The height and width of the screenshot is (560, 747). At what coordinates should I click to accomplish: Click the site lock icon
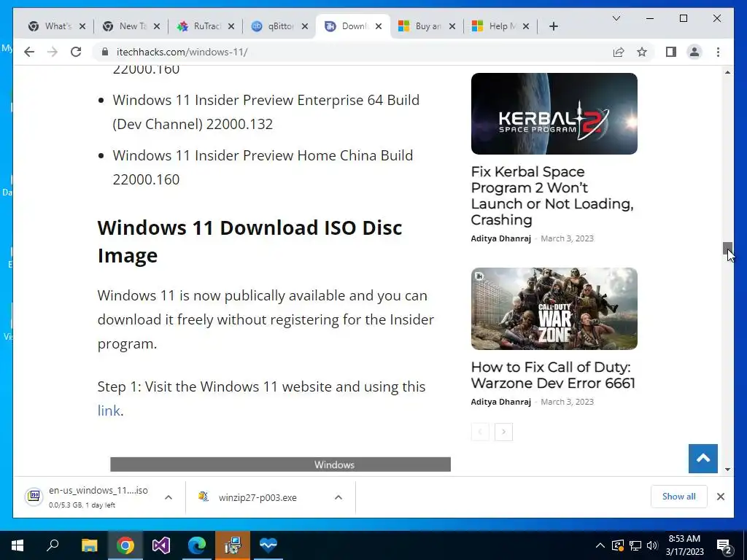[105, 52]
